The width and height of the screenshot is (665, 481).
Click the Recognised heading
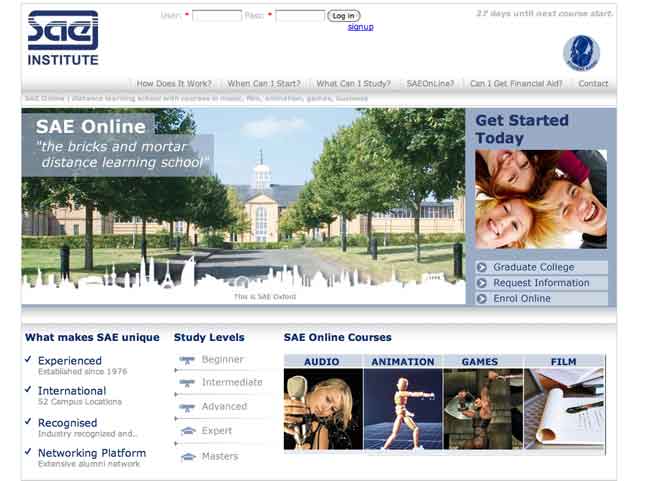(x=67, y=423)
